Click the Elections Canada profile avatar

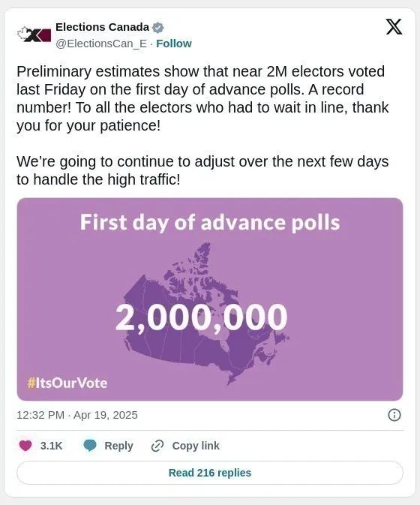[34, 35]
